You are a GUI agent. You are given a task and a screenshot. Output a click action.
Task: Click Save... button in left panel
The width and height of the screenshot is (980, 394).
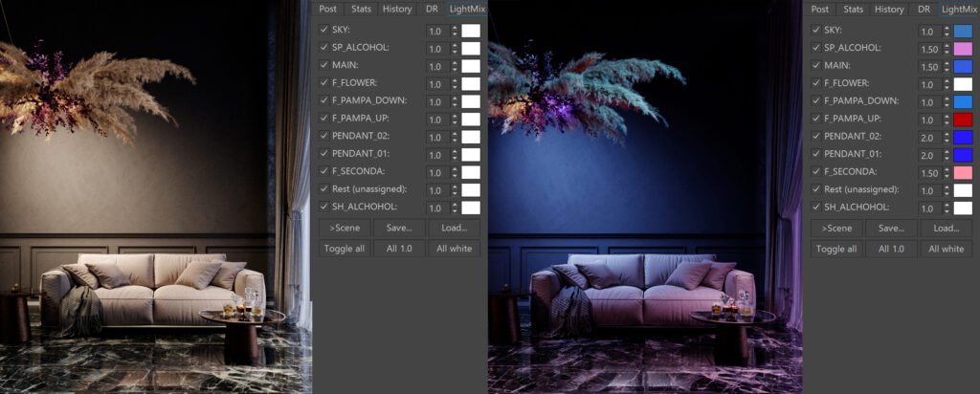pyautogui.click(x=399, y=228)
